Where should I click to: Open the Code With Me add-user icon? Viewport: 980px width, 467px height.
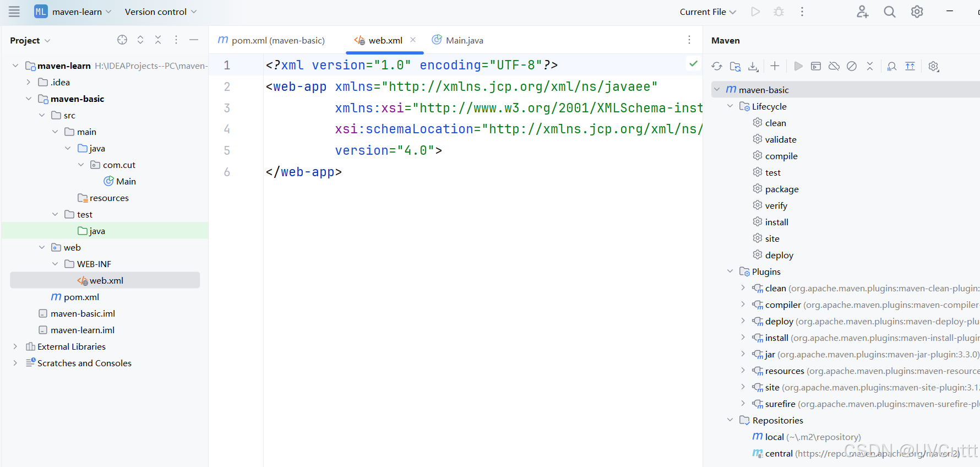pos(862,12)
